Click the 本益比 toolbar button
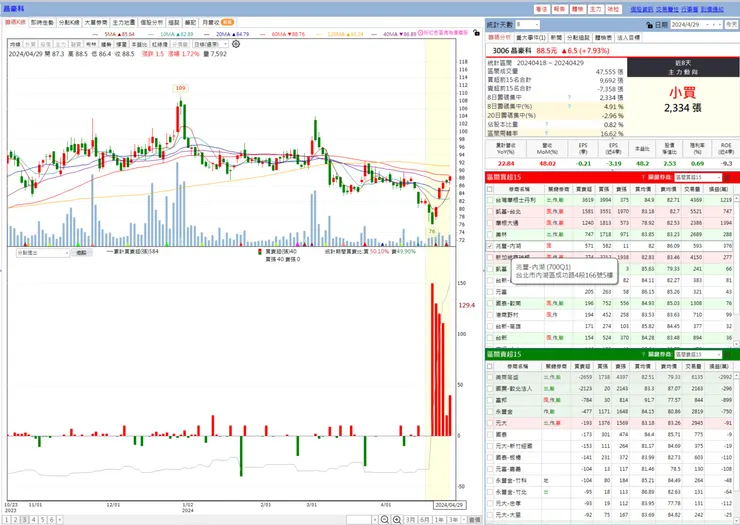This screenshot has width=740, height=525. [139, 44]
